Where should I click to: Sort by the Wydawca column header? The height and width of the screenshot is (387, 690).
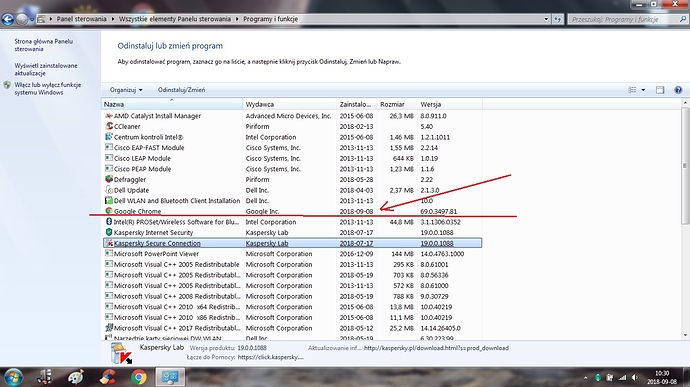click(290, 104)
